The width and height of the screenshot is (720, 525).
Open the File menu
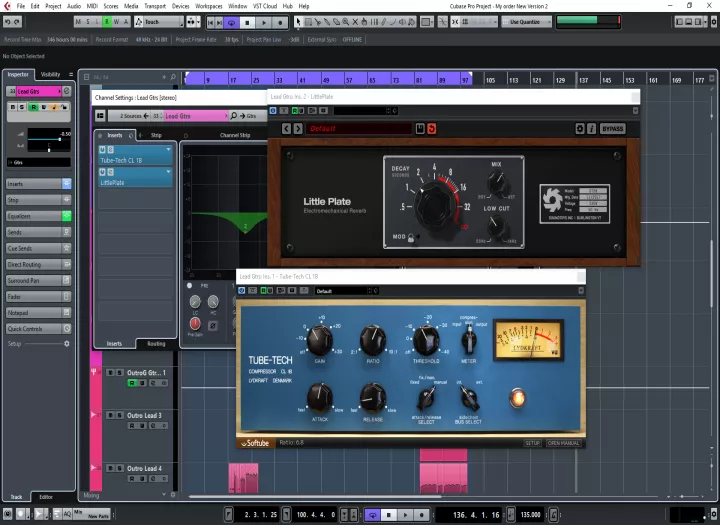click(21, 6)
